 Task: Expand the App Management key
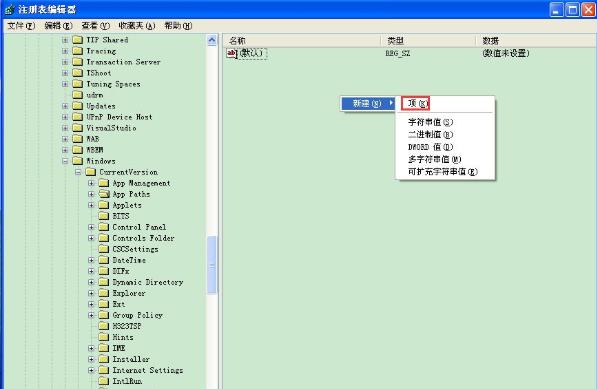[x=91, y=183]
